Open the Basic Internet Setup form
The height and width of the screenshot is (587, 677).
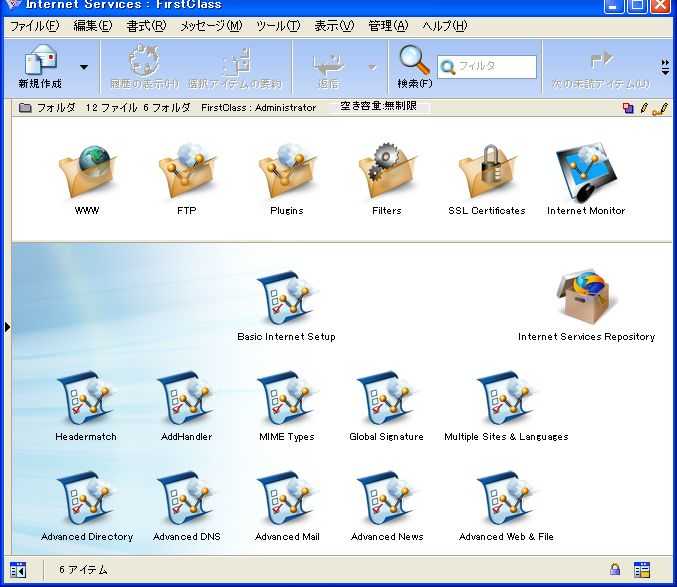point(287,299)
